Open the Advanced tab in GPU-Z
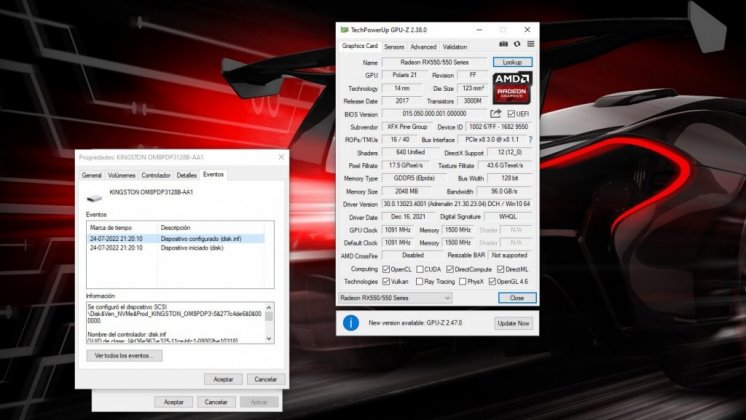The width and height of the screenshot is (746, 420). click(x=423, y=47)
